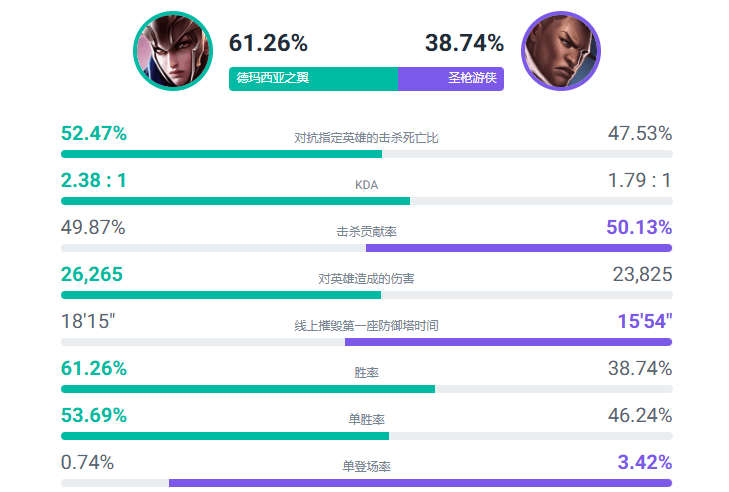Click the KDA stat label

pyautogui.click(x=366, y=184)
